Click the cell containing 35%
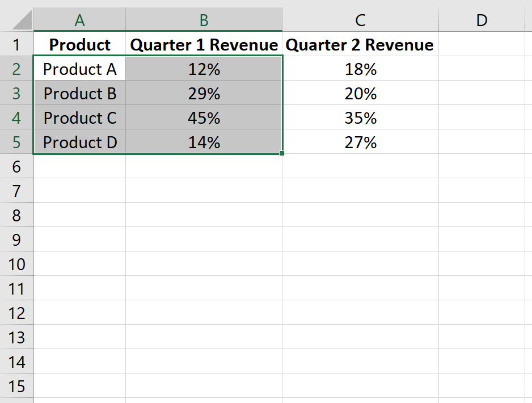The width and height of the screenshot is (532, 403). (x=360, y=118)
